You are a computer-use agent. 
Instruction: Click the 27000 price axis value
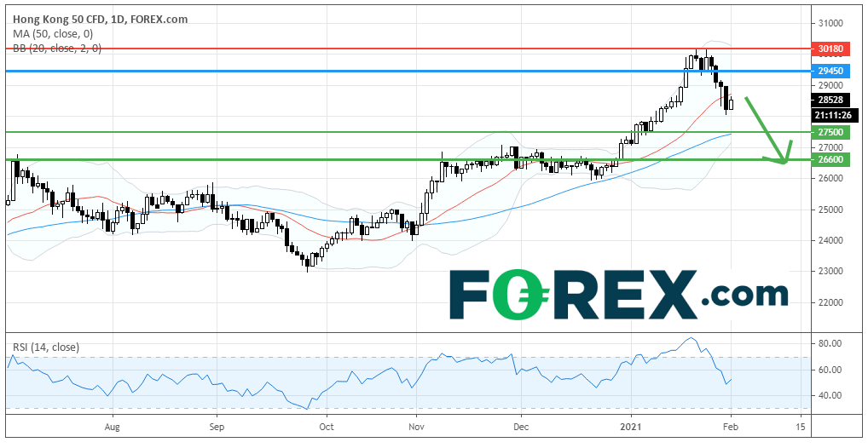830,147
